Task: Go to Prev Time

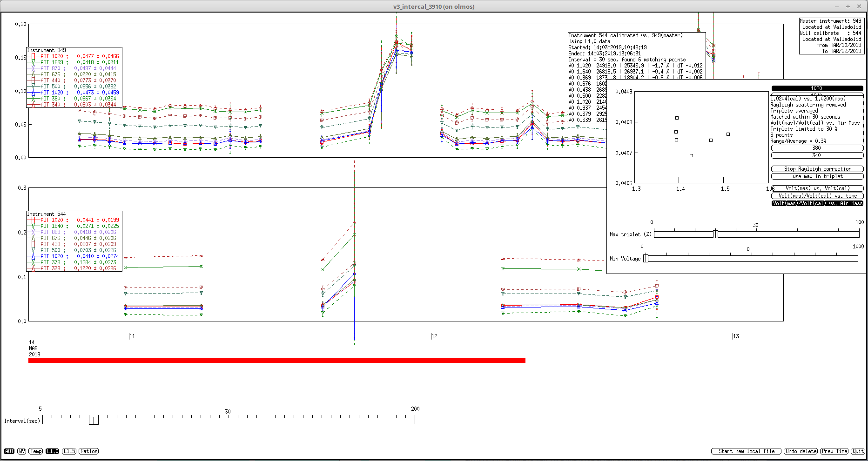Action: (834, 451)
